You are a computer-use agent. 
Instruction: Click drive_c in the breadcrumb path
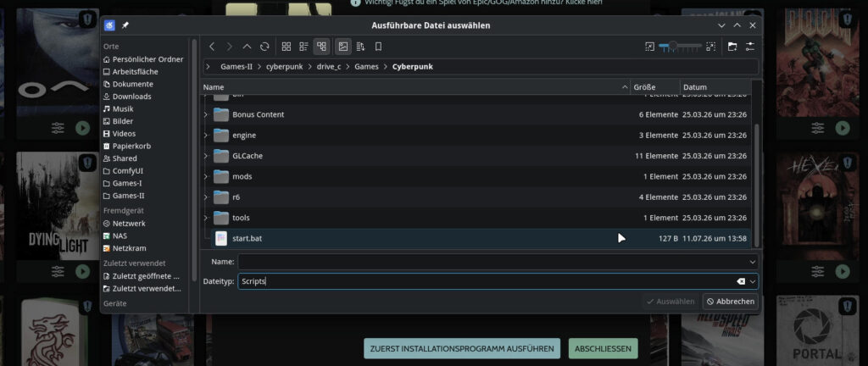point(329,67)
